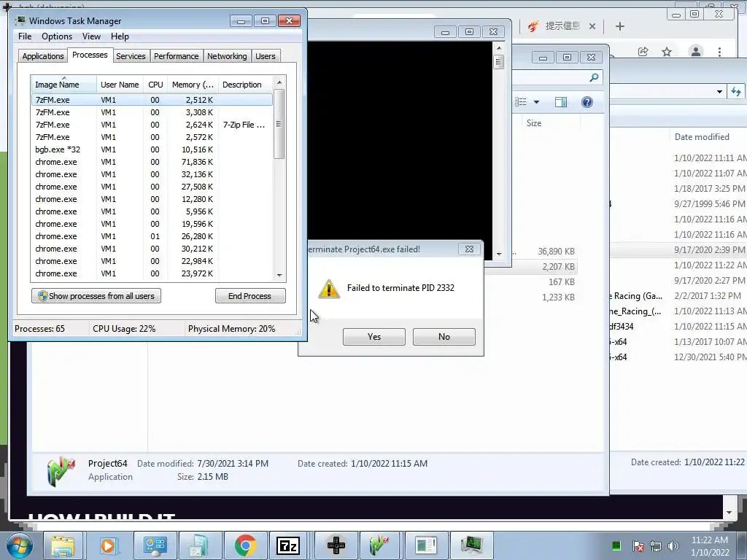Click End Process button
The width and height of the screenshot is (747, 560).
pos(250,296)
